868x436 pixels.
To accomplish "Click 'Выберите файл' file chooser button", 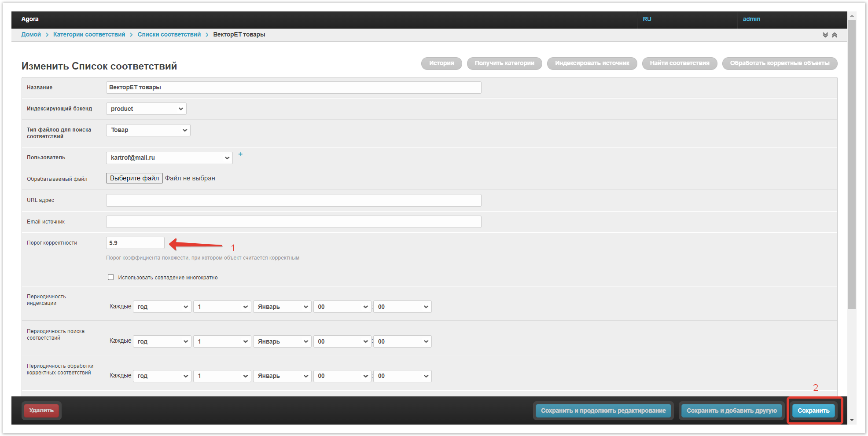I will tap(134, 178).
